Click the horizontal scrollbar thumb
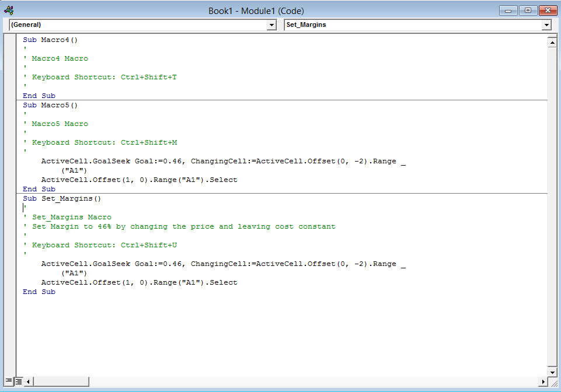Viewport: 561px width, 392px height. tap(61, 381)
